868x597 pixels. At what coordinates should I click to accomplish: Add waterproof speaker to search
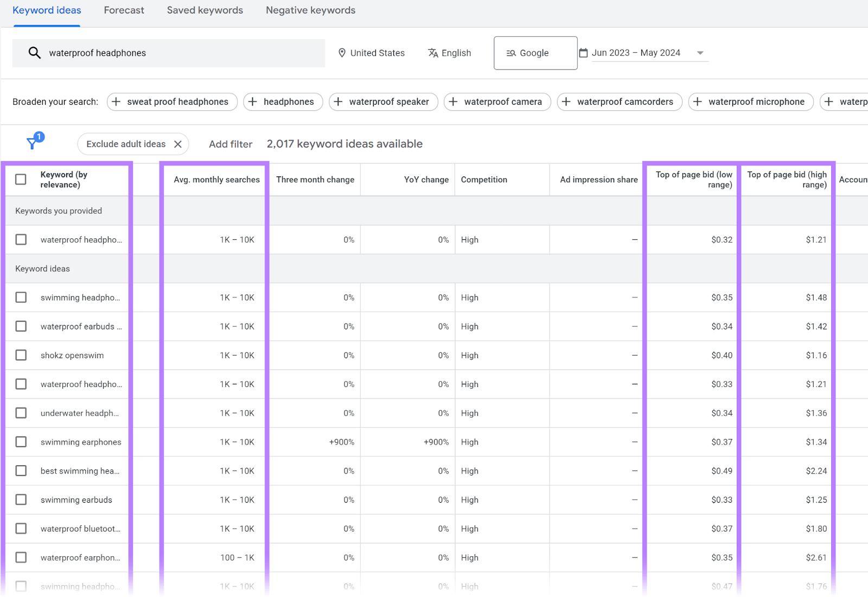pos(384,101)
